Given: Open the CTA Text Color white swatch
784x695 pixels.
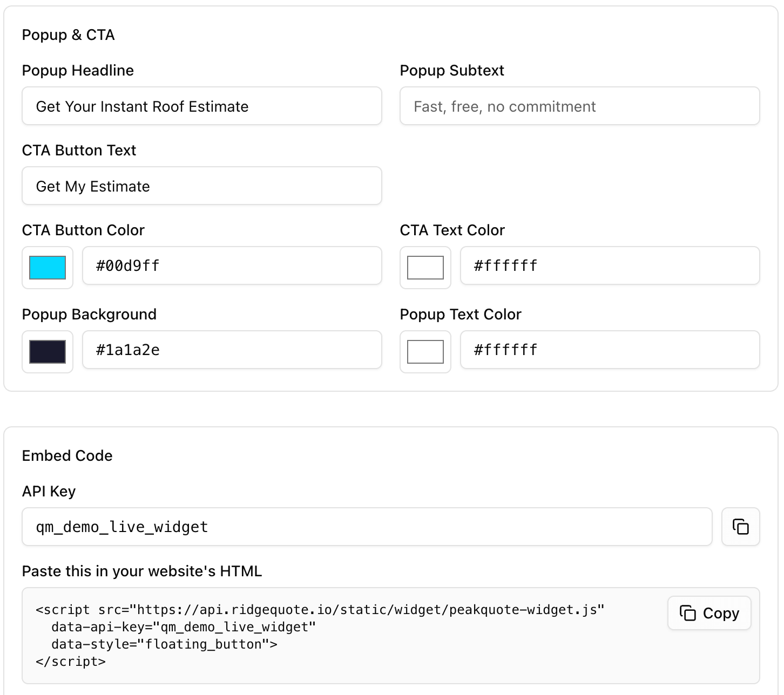Looking at the screenshot, I should click(x=425, y=268).
